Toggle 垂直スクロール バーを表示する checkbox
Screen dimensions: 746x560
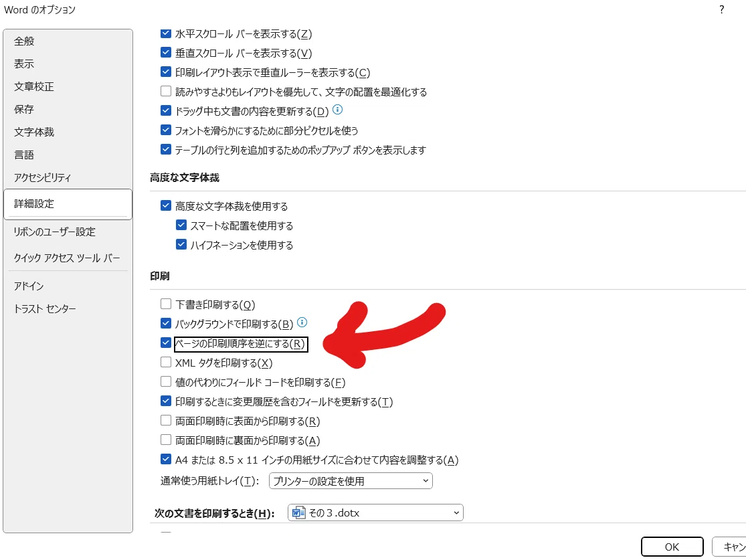tap(165, 52)
